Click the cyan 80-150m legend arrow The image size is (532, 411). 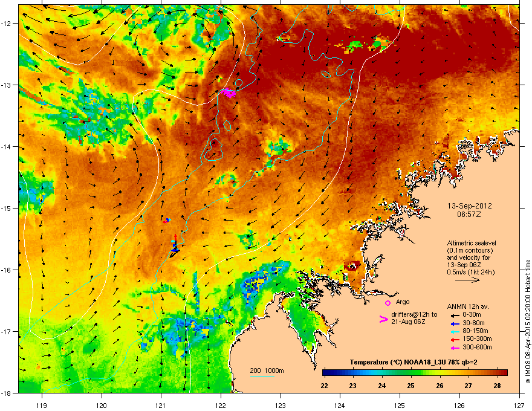tap(455, 331)
